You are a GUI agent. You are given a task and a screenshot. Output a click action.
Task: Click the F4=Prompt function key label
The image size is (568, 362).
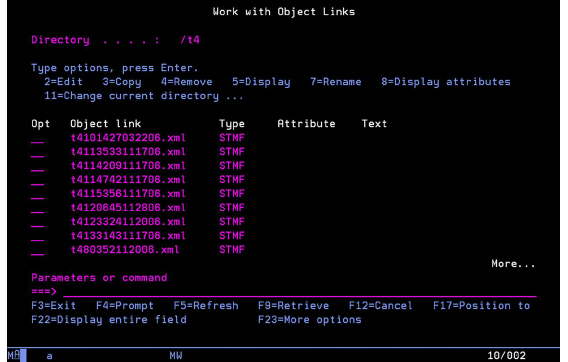pos(125,306)
